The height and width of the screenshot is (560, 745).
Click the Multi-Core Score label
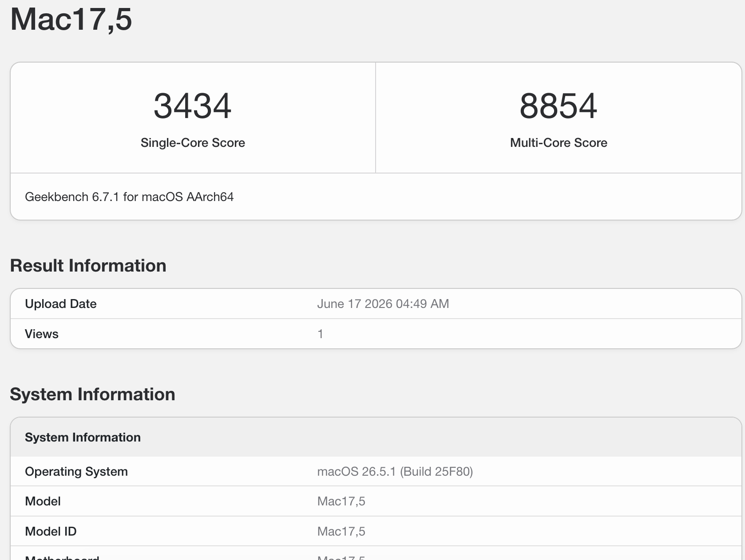(x=559, y=143)
